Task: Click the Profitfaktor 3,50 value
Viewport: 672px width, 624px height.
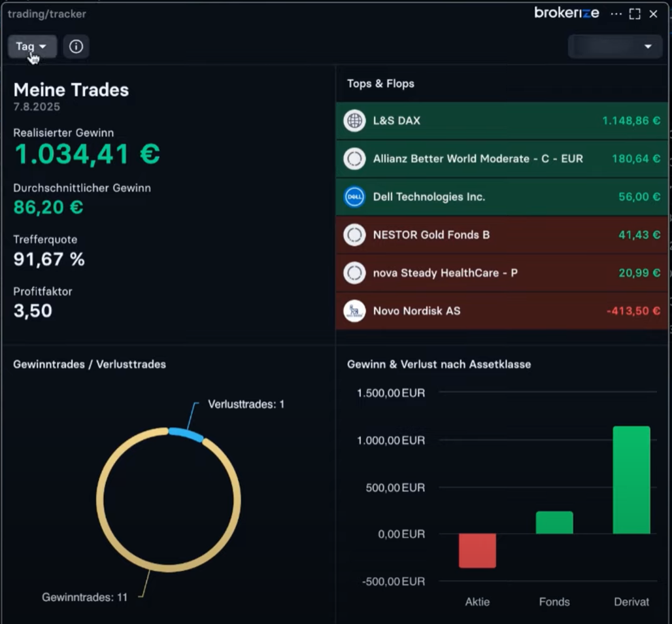Action: 33,311
